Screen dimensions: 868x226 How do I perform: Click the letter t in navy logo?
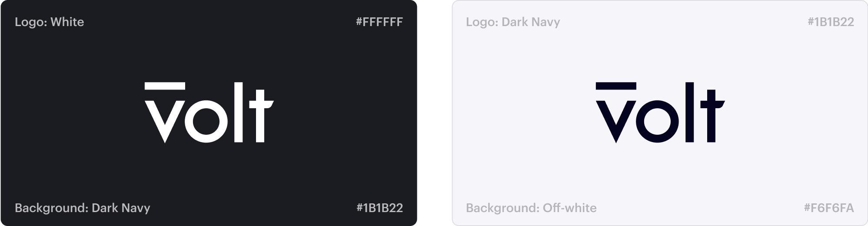[x=712, y=116]
